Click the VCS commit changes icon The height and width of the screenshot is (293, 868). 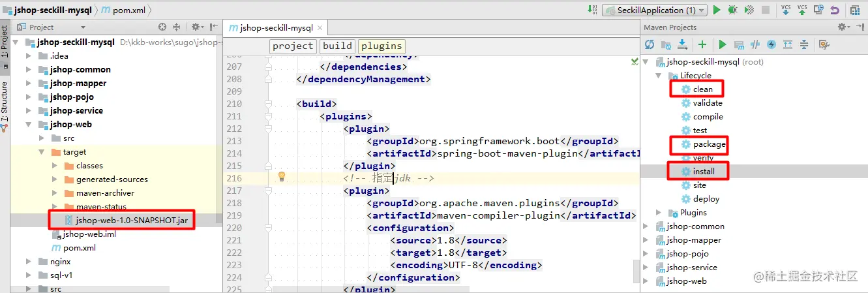(802, 10)
